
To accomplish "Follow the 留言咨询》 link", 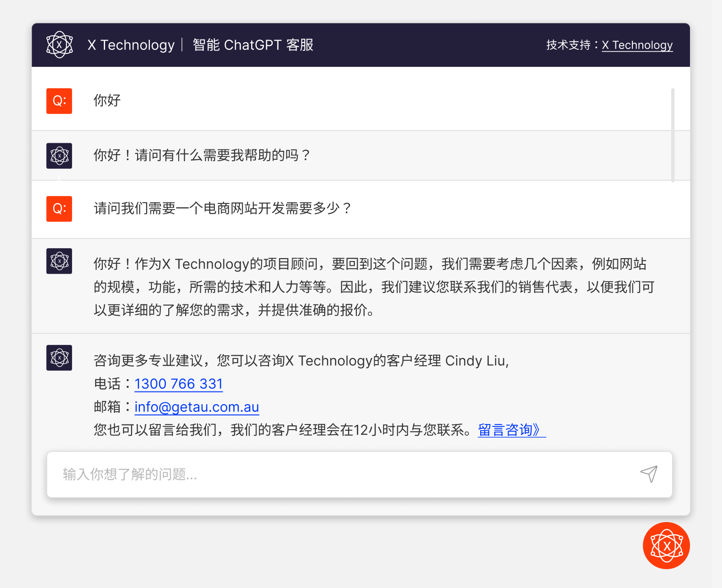I will click(x=511, y=430).
